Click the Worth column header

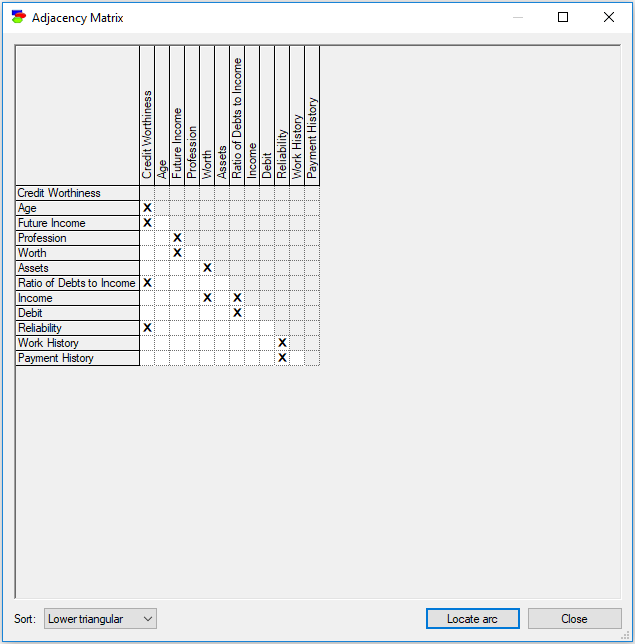click(x=207, y=115)
